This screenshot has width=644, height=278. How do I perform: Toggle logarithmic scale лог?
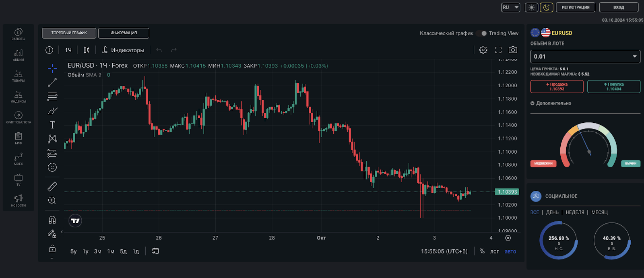494,251
